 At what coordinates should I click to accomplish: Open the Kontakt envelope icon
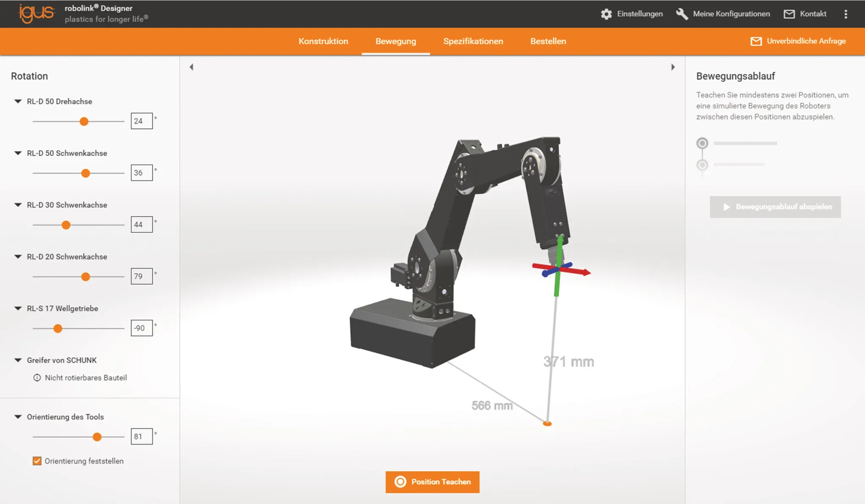coord(789,14)
